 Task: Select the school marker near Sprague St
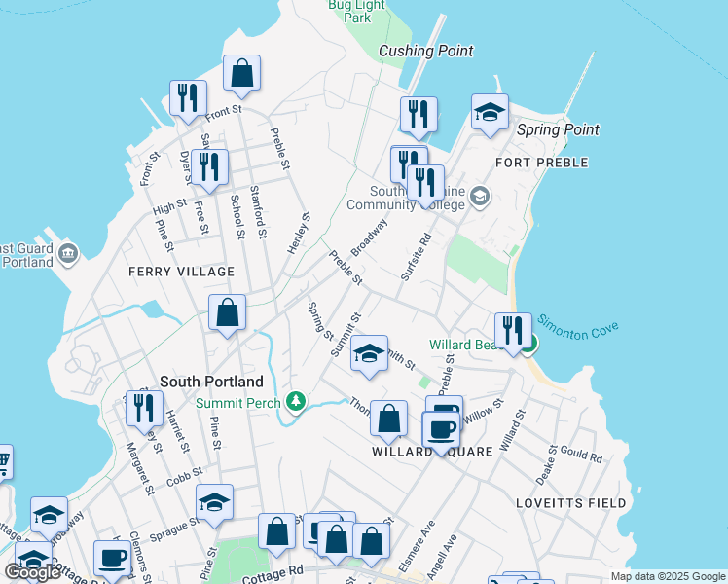[214, 503]
